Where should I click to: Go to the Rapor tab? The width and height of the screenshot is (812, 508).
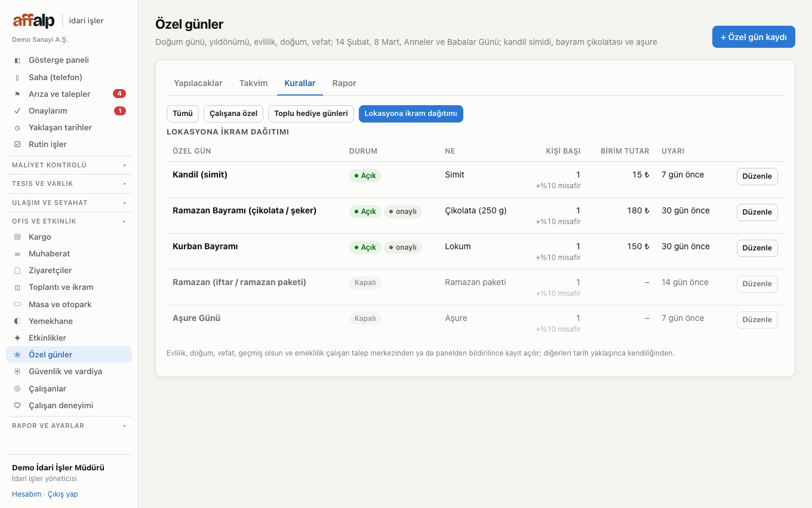pyautogui.click(x=345, y=83)
